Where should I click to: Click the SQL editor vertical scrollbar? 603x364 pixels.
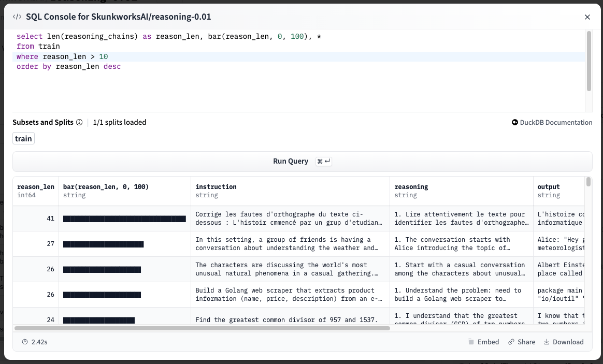[588, 61]
